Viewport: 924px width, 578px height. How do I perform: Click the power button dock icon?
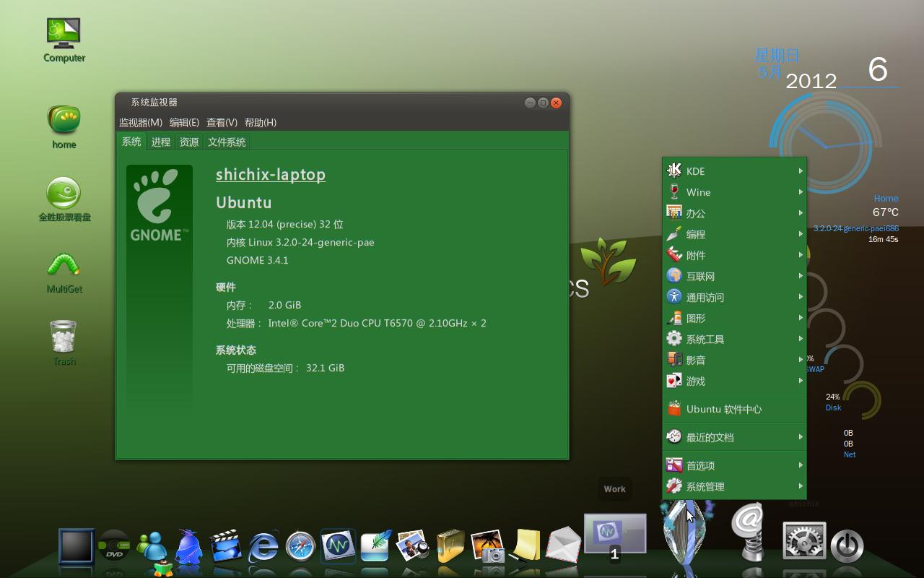pyautogui.click(x=847, y=546)
